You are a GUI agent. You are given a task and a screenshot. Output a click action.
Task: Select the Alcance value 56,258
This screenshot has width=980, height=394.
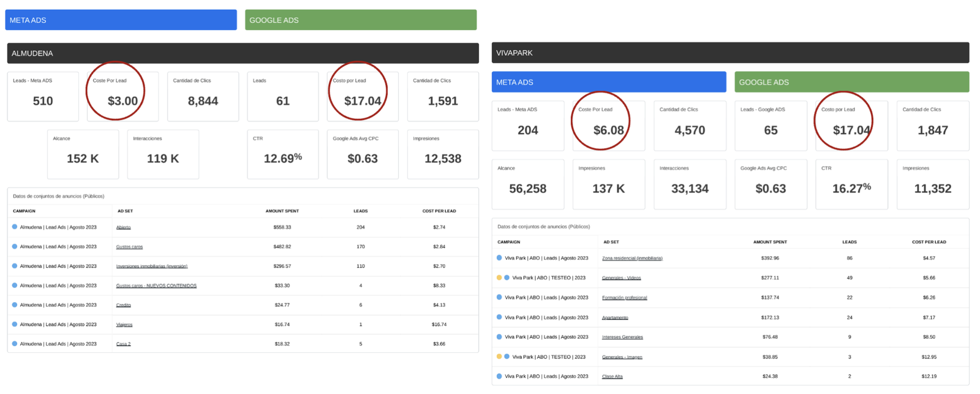[528, 189]
